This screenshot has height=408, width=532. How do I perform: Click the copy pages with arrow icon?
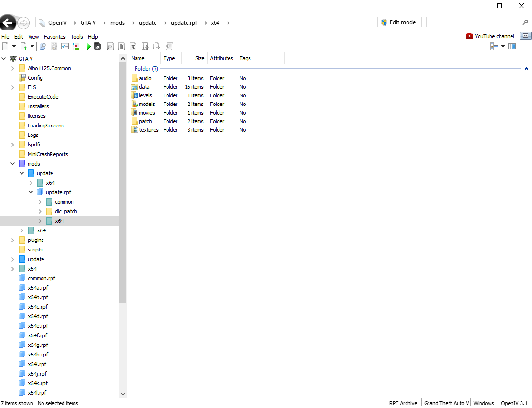pos(156,46)
